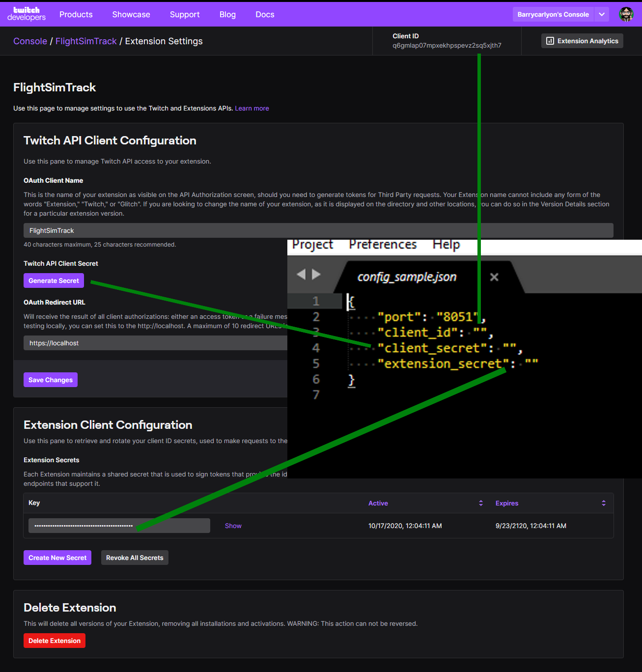
Task: Click the "client_id" line in editor
Action: (435, 333)
